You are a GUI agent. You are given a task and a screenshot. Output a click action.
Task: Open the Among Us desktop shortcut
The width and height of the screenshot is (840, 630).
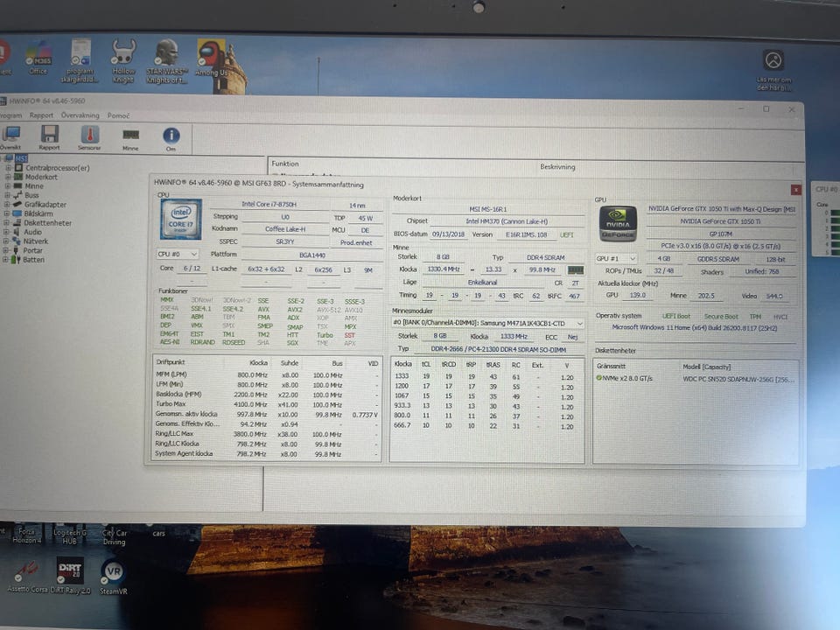(x=210, y=53)
